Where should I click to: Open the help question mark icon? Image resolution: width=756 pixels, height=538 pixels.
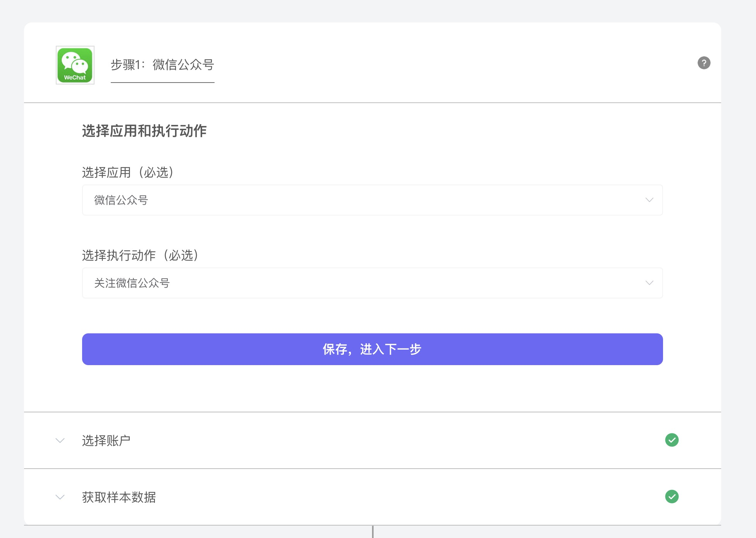click(704, 63)
